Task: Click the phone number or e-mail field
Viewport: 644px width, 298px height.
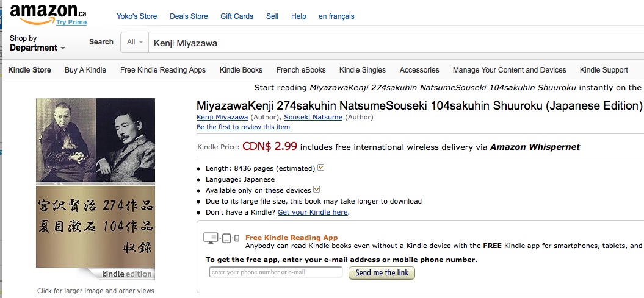Action: point(275,272)
